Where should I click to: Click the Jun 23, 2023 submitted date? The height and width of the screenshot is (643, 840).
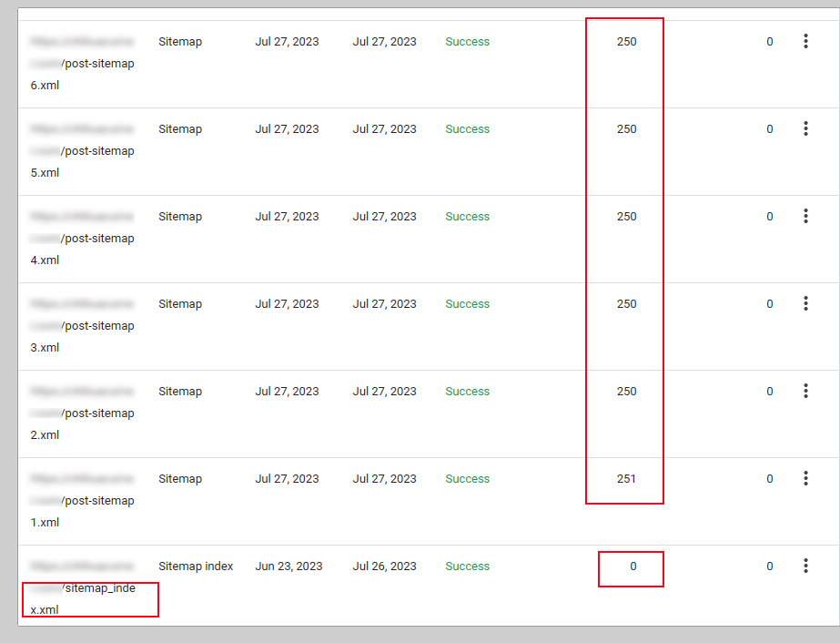pos(288,566)
